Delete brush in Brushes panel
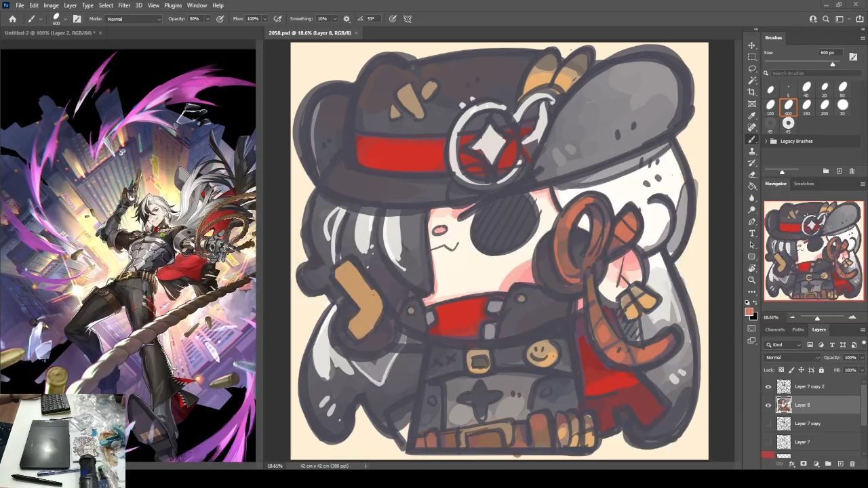 pos(852,171)
